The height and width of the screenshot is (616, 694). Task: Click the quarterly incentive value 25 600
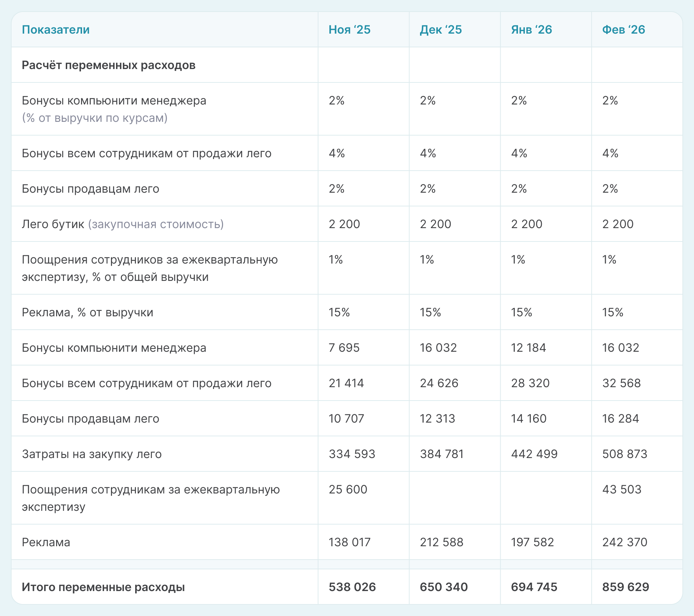click(348, 489)
